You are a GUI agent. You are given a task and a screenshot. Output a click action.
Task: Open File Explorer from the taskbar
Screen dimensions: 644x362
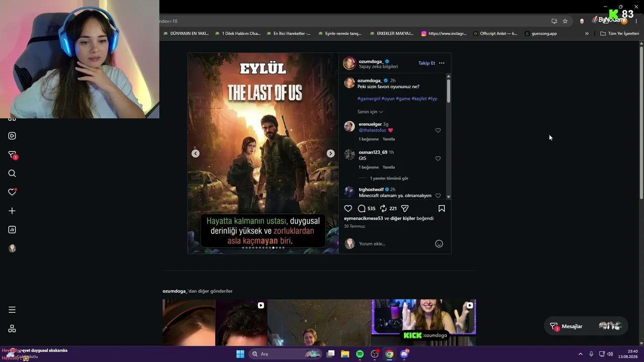[345, 354]
